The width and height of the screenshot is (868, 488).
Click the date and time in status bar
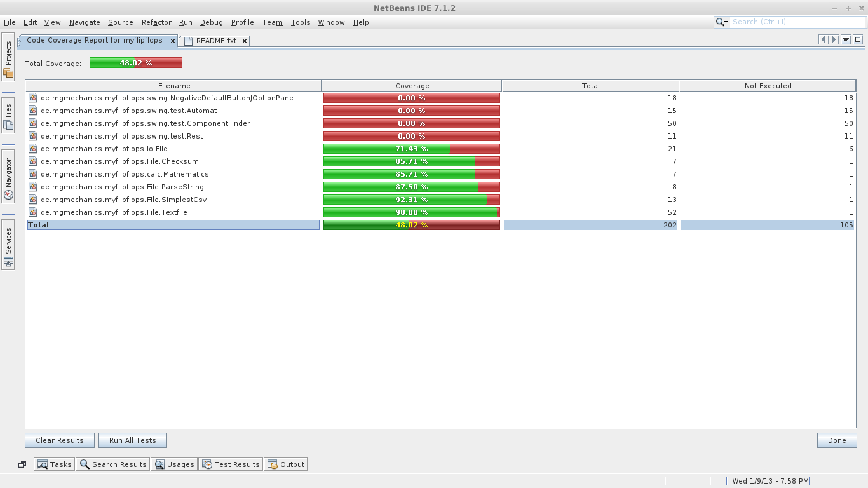[770, 481]
